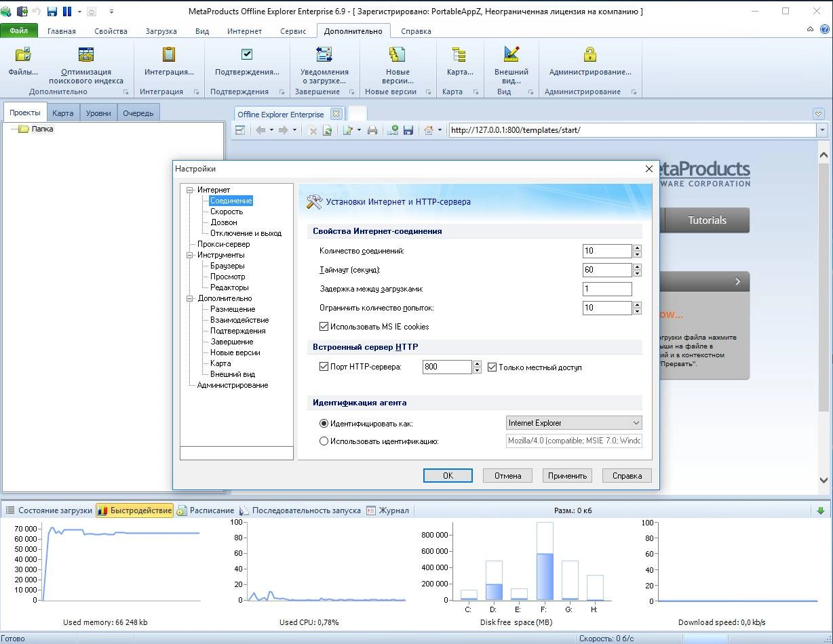Collapse the Интернет tree node
The width and height of the screenshot is (833, 644).
point(191,190)
